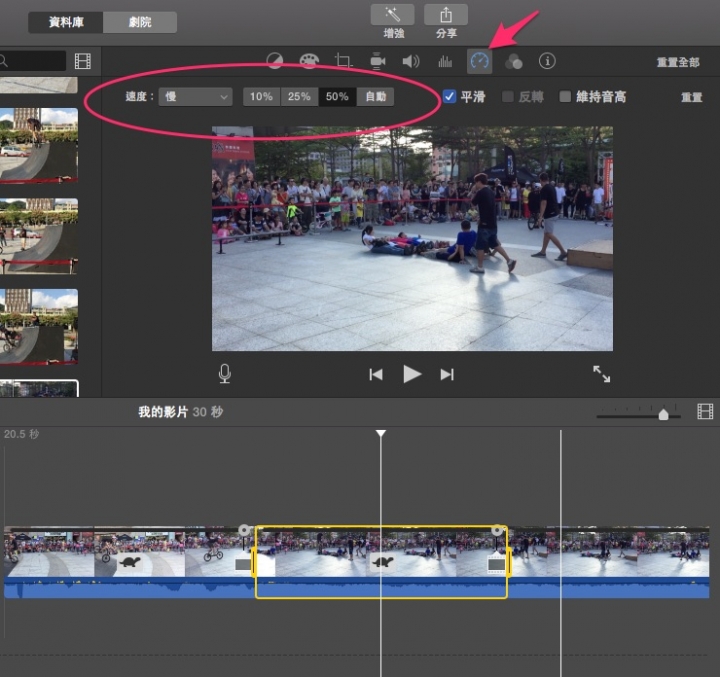This screenshot has height=677, width=720.
Task: Click the microphone voiceover record icon
Action: [225, 374]
